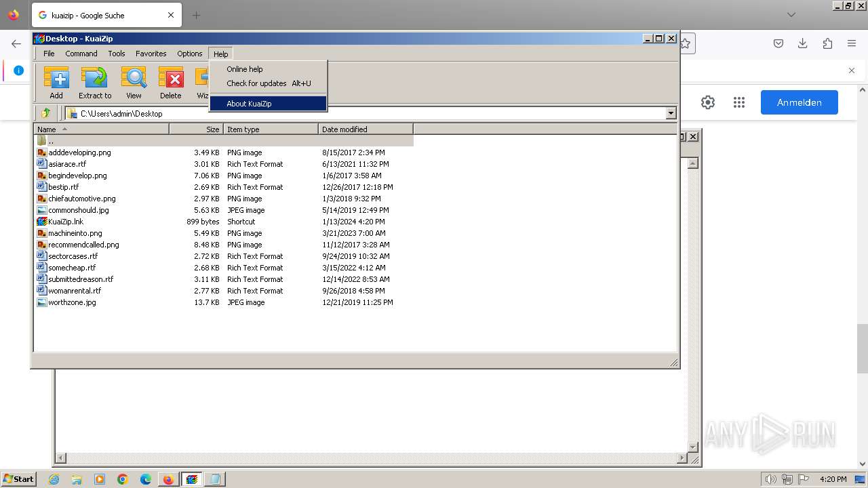
Task: Open Google settings gear icon
Action: pyautogui.click(x=708, y=102)
